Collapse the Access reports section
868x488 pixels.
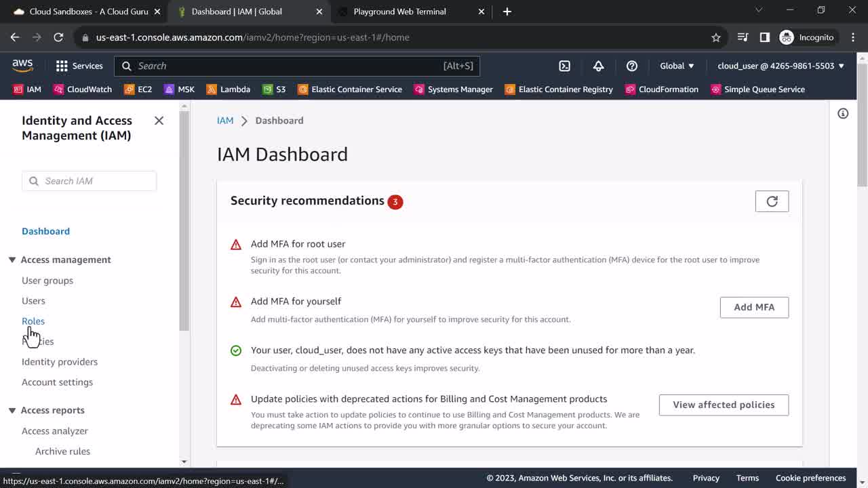[12, 410]
